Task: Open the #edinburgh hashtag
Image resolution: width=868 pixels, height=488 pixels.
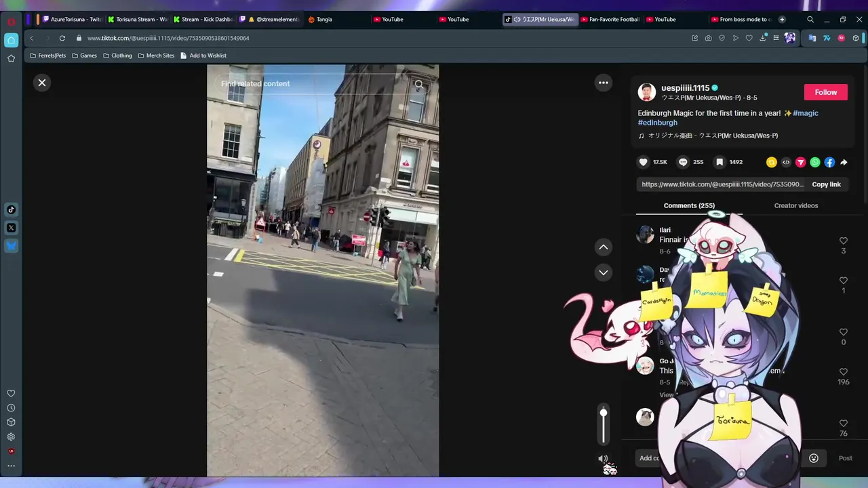Action: click(x=658, y=123)
